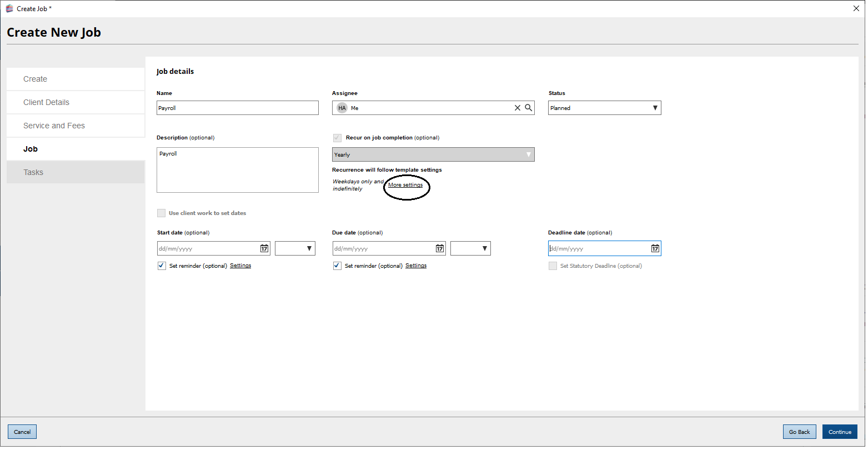Go to the Client Details step
868x450 pixels.
pos(47,103)
